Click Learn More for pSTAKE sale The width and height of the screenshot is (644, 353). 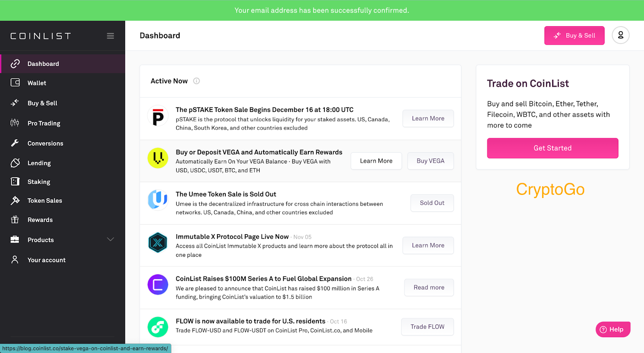click(428, 118)
